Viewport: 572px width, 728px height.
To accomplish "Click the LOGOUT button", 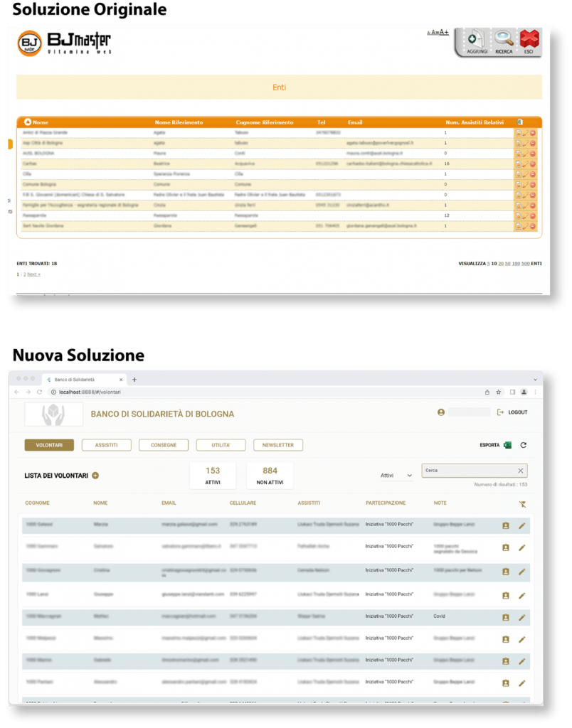I will (512, 412).
